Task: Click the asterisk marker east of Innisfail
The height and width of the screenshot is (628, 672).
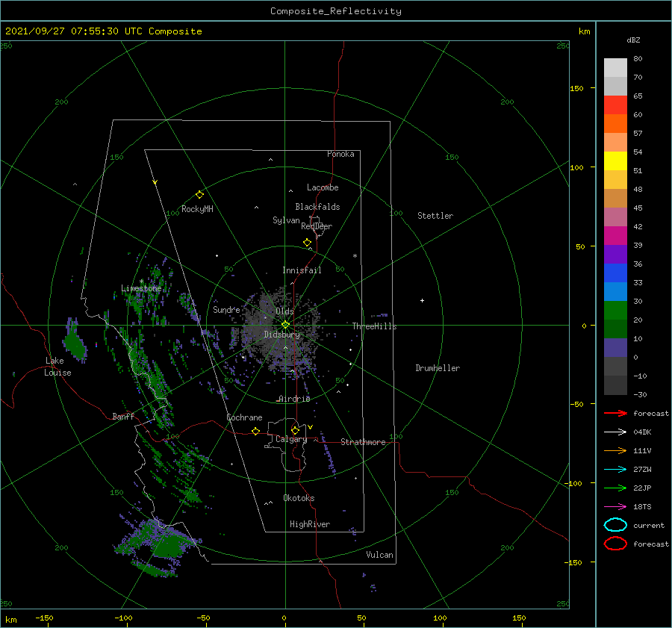Action: pyautogui.click(x=355, y=256)
